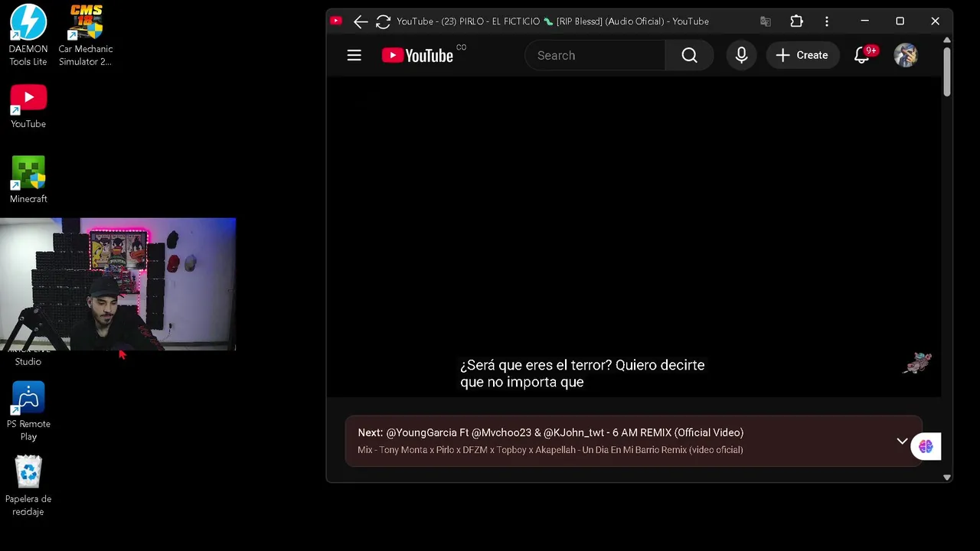
Task: Launch Car Mechanic Simulator desktop icon
Action: click(x=85, y=35)
